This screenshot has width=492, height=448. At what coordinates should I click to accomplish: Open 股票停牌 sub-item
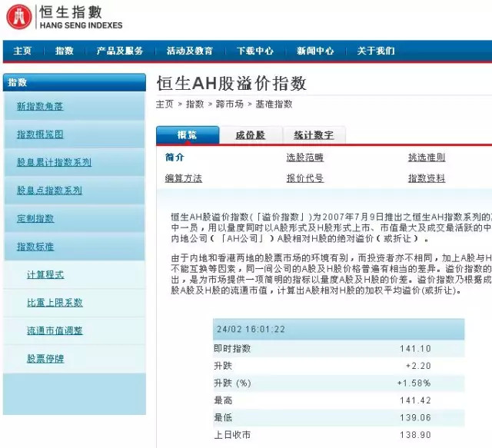[45, 359]
